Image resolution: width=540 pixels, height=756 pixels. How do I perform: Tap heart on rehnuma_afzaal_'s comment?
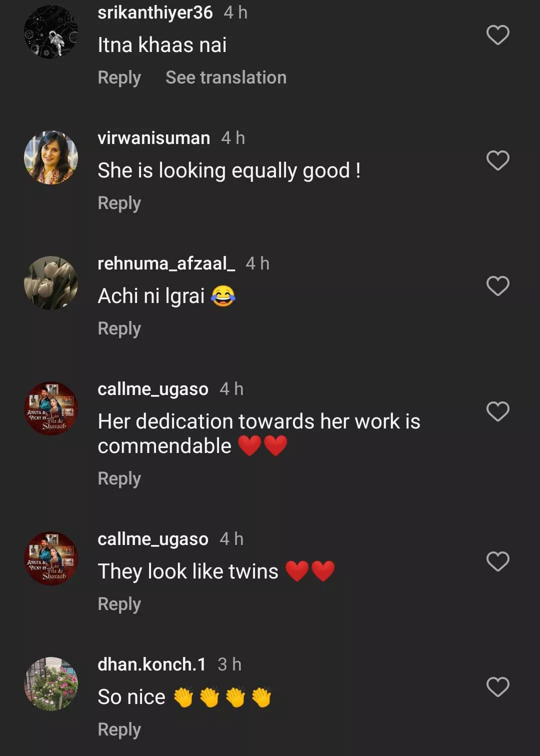(497, 286)
